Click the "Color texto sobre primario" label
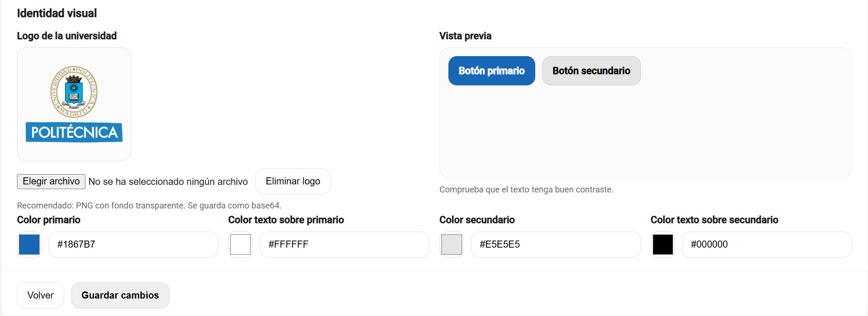Screen dimensions: 868x316 tap(286, 220)
